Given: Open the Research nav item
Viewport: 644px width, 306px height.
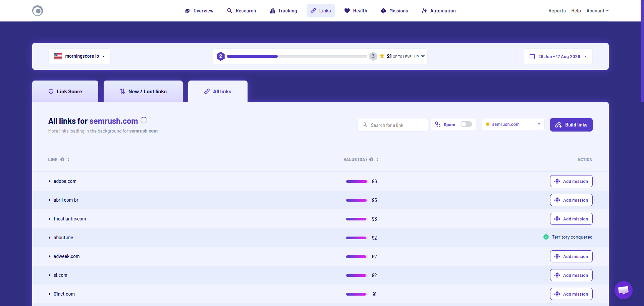Looking at the screenshot, I should click(x=241, y=11).
